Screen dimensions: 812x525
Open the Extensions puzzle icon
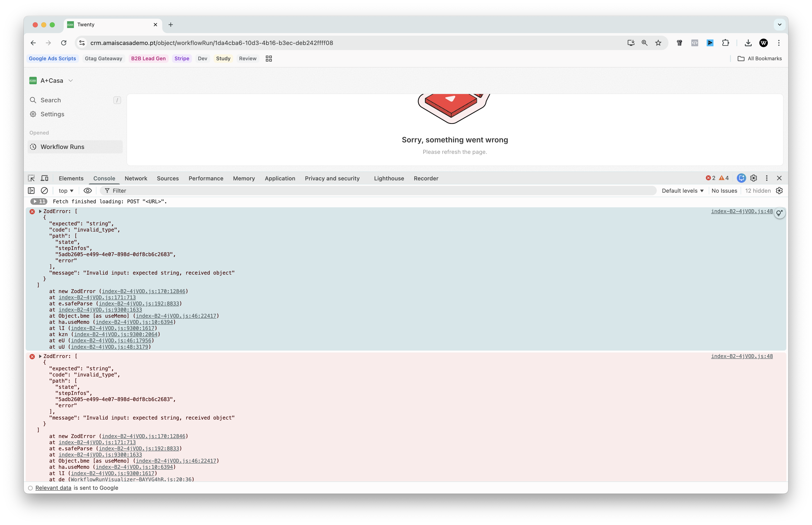pos(725,43)
